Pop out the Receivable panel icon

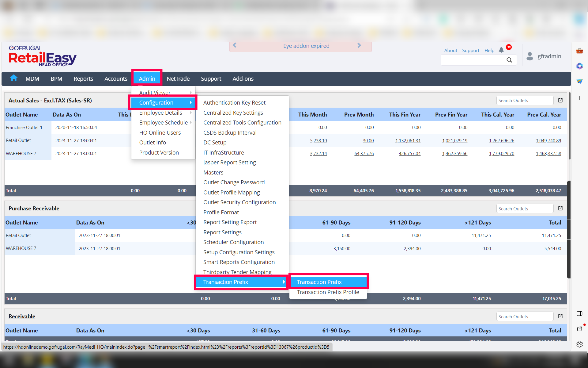click(x=560, y=316)
